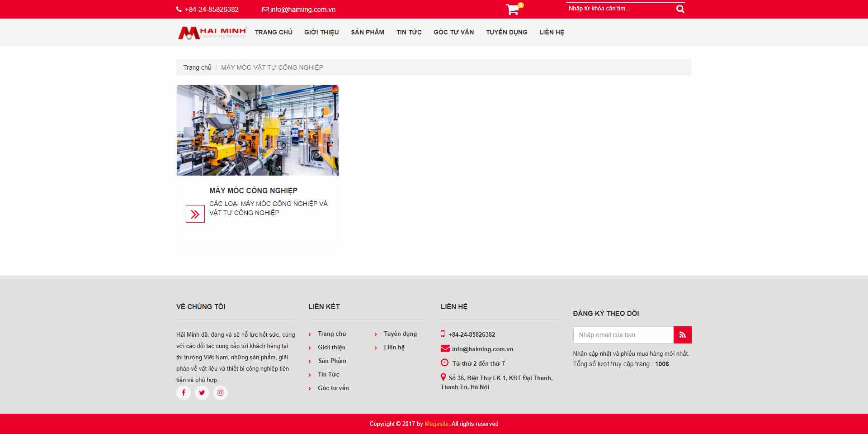Open GIỚI THIỆU menu item
Image resolution: width=868 pixels, height=434 pixels.
pos(321,32)
